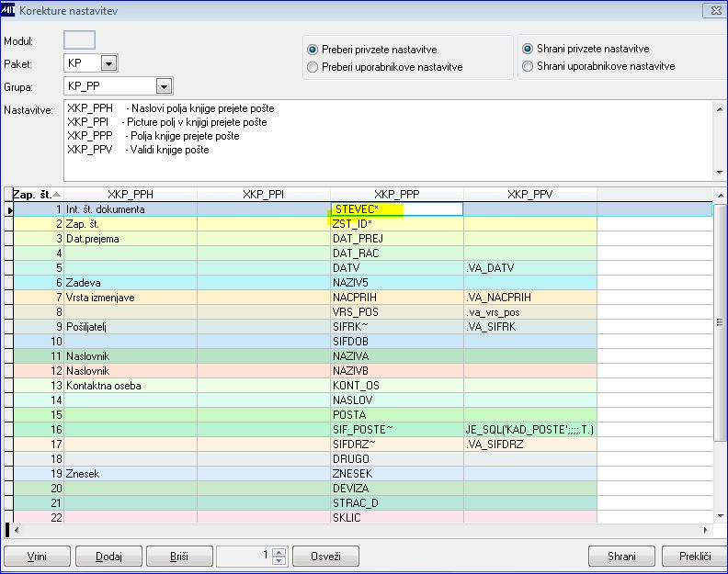Increase the row number stepper value

[280, 552]
